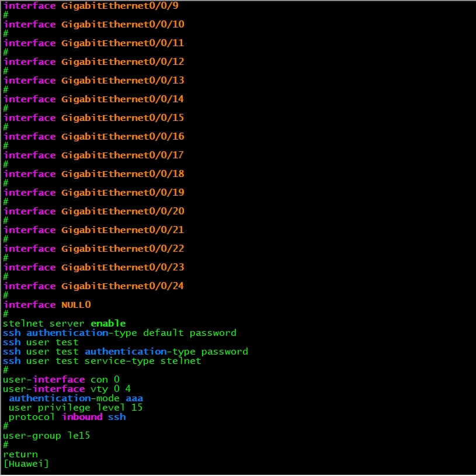Click the short line 'ssh user test'
Image resolution: width=476 pixels, height=476 pixels.
[x=41, y=342]
